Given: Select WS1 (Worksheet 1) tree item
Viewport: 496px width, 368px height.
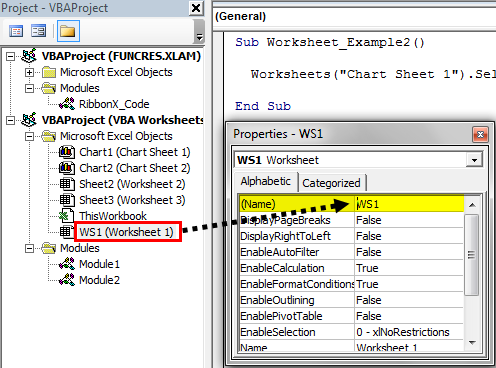Looking at the screenshot, I should click(x=126, y=232).
